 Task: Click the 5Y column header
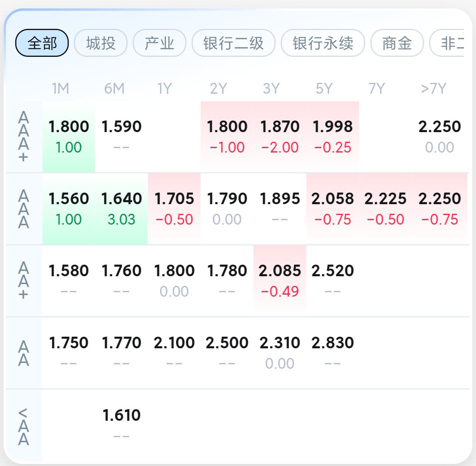[324, 88]
